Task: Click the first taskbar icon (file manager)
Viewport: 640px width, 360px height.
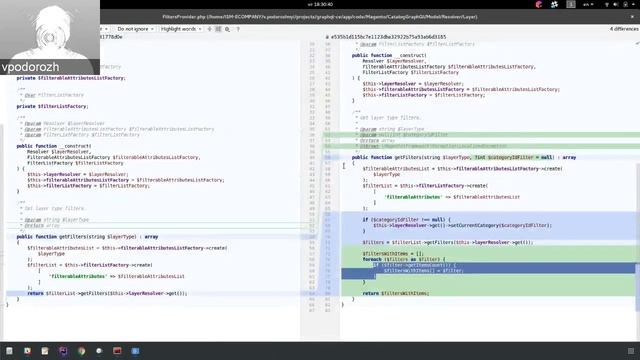Action: coord(9,351)
